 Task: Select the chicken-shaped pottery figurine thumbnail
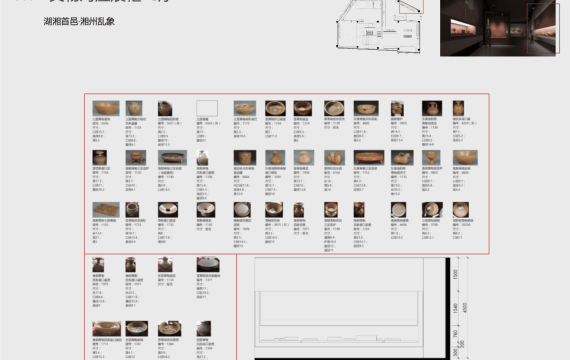pos(334,157)
